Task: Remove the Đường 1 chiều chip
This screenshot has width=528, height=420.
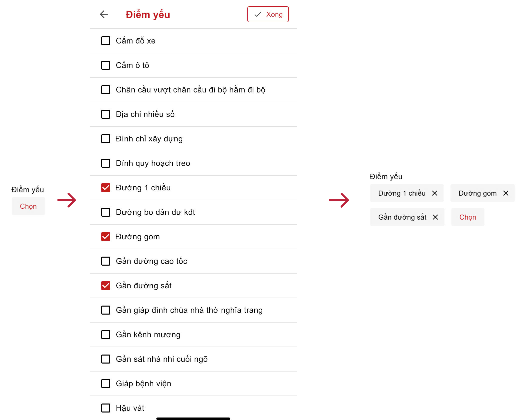Action: point(434,193)
